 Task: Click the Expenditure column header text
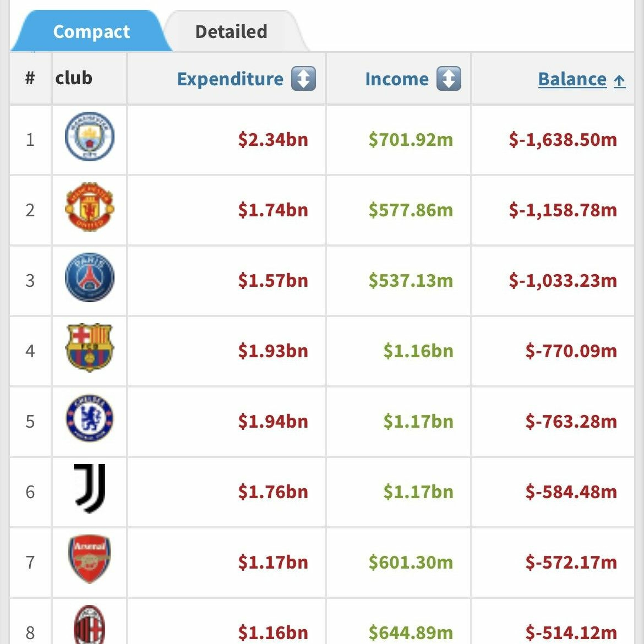pyautogui.click(x=230, y=79)
